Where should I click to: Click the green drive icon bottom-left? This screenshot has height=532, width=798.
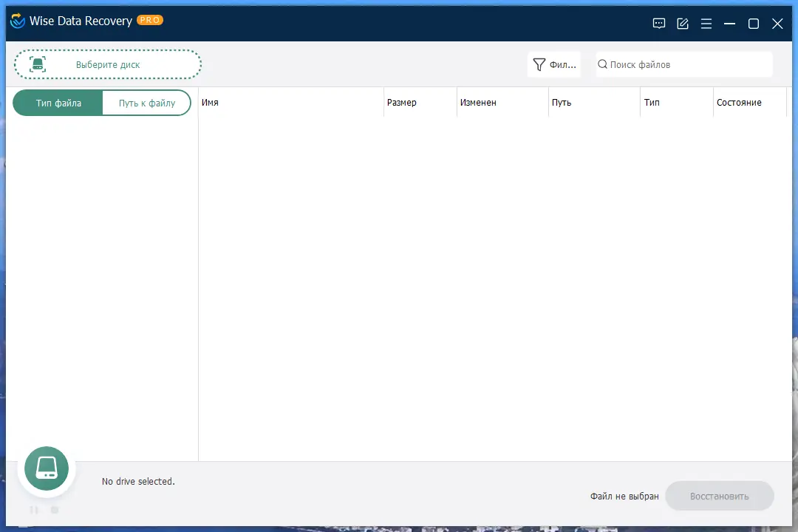tap(46, 468)
